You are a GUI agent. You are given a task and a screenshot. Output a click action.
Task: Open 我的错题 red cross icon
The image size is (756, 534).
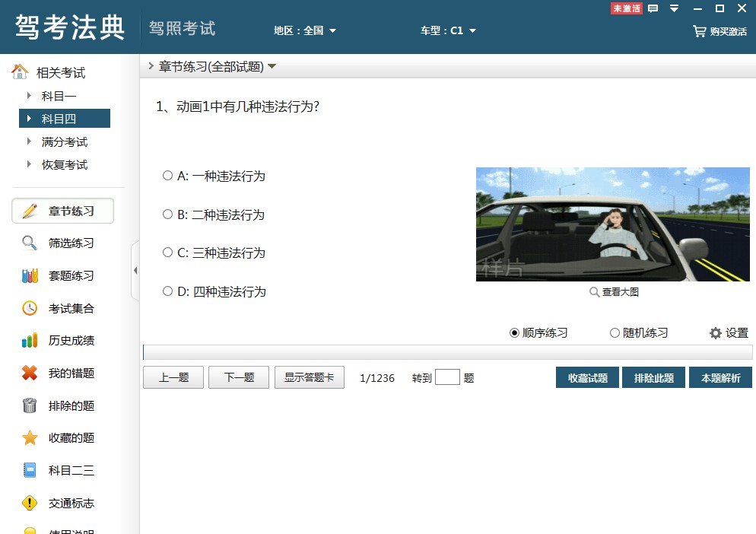point(30,373)
